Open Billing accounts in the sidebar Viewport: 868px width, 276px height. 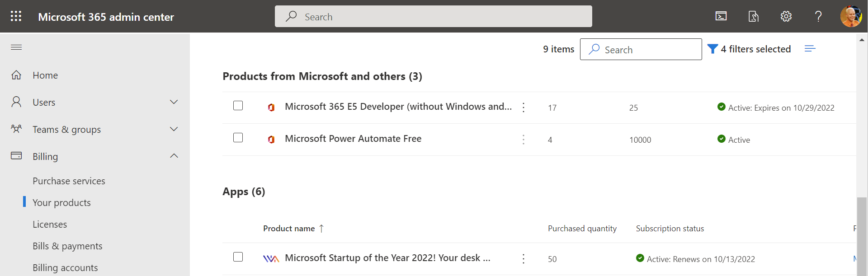pos(65,268)
